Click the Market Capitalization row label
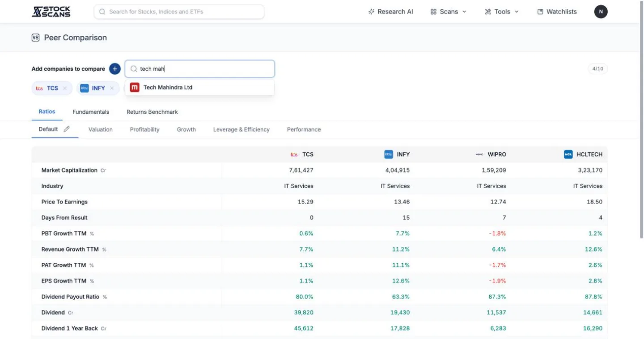This screenshot has height=339, width=644. 69,170
